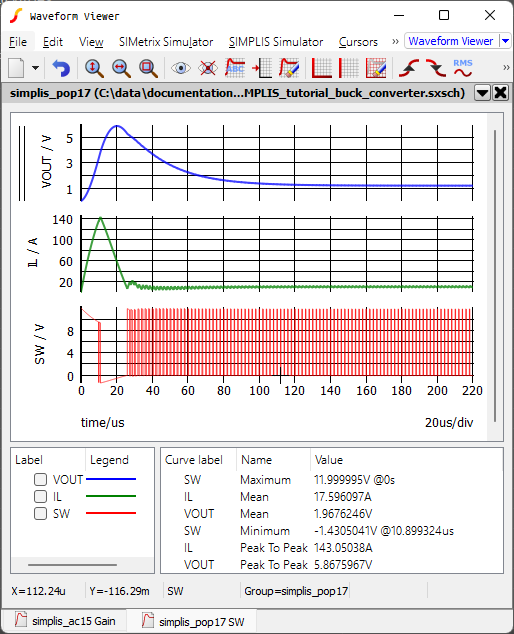Open the new graph sheet dropdown arrow
The width and height of the screenshot is (514, 634).
[36, 68]
